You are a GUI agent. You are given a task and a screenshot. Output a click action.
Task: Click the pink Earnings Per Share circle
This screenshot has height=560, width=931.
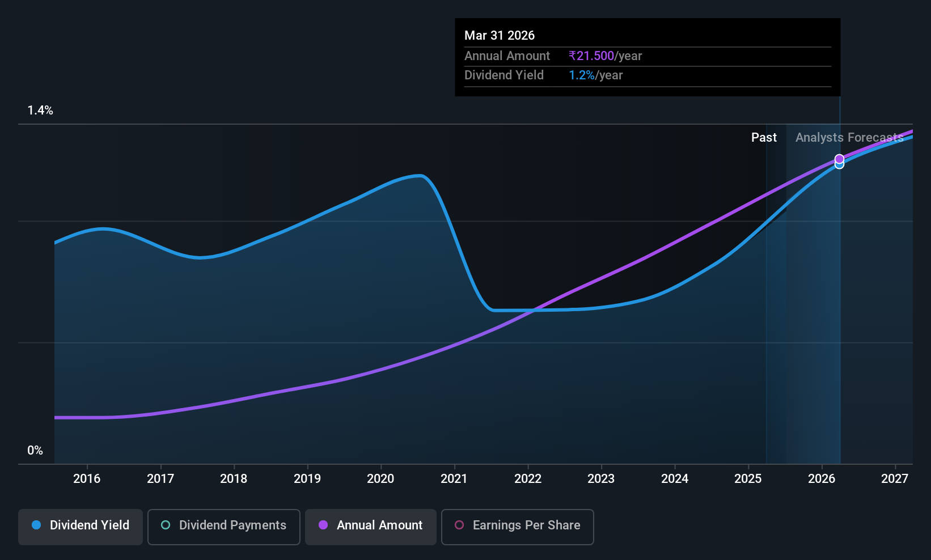459,525
